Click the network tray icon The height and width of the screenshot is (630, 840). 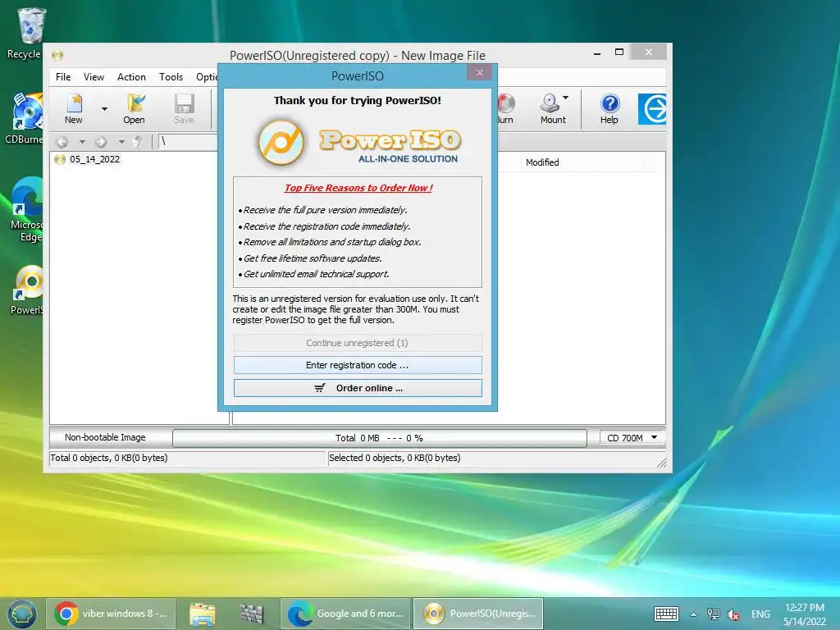(714, 614)
